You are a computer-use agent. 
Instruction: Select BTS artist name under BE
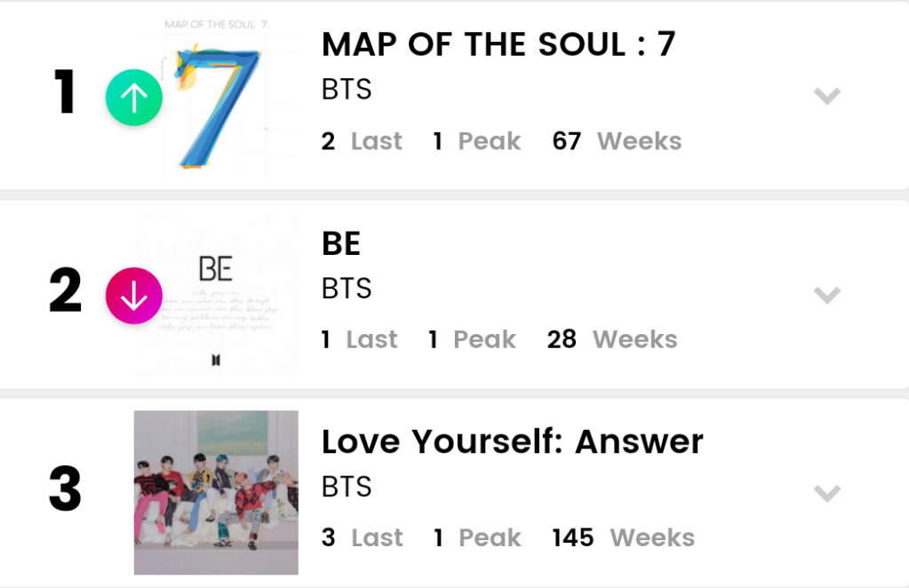pos(347,289)
